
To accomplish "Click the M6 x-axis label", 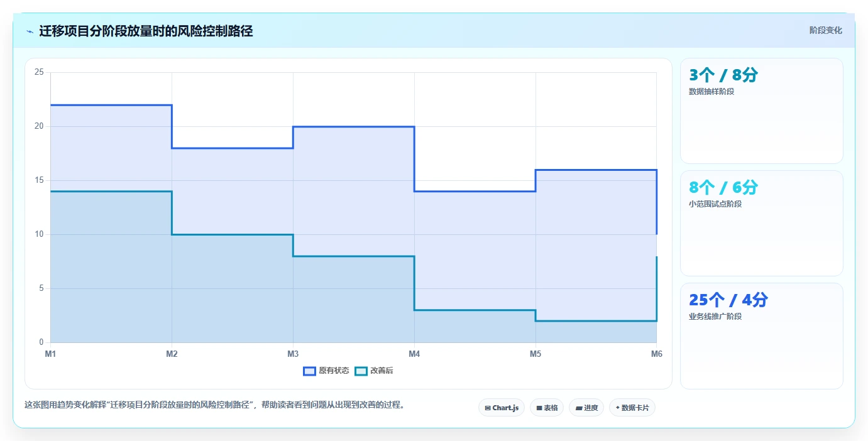I will click(657, 354).
